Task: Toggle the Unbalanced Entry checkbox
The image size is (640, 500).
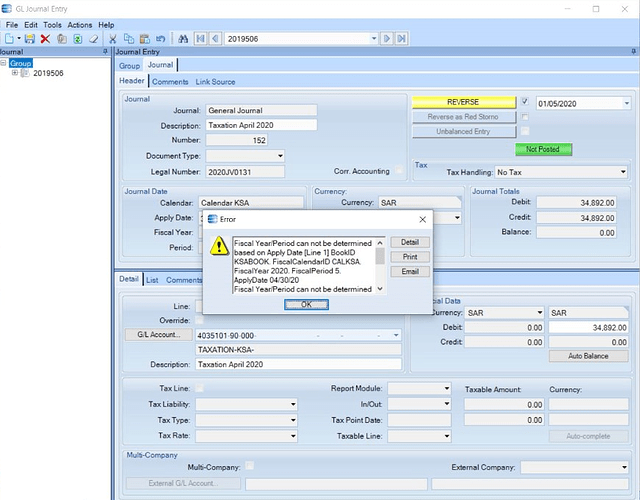Action: coord(525,131)
